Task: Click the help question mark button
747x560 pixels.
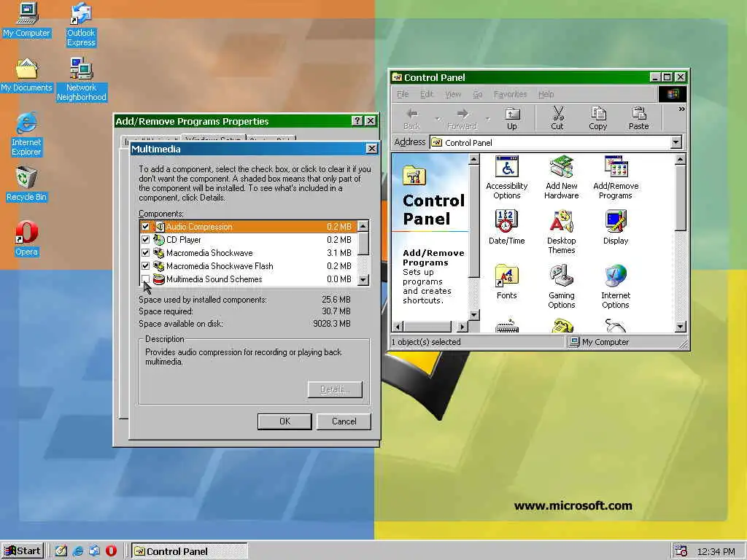Action: click(357, 121)
